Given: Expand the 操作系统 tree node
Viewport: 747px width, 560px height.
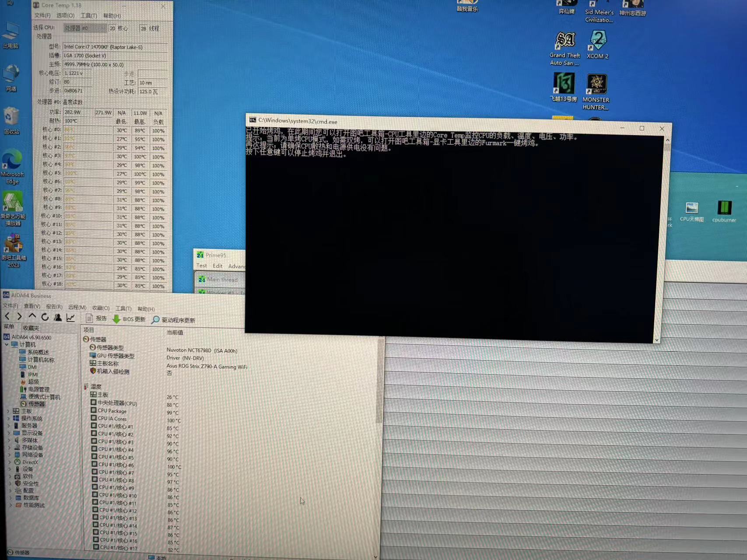Looking at the screenshot, I should click(9, 418).
